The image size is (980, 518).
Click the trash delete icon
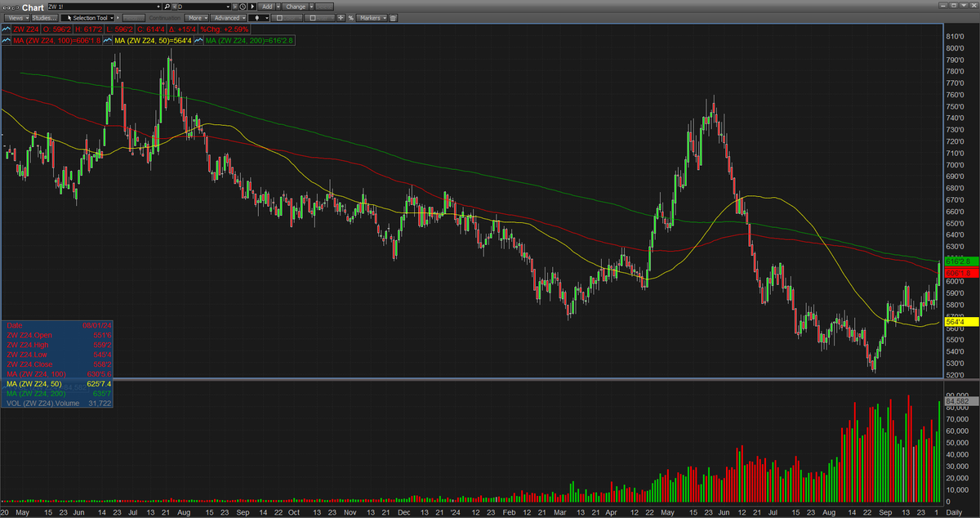393,18
